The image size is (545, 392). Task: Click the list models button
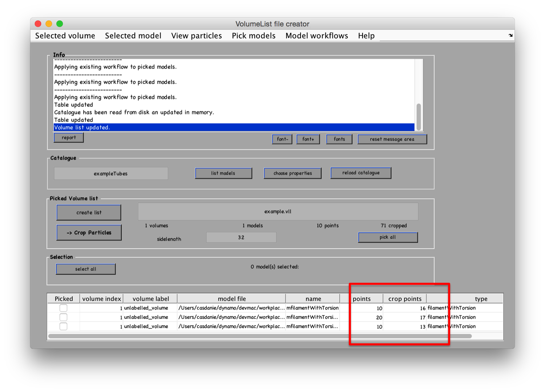tap(223, 173)
